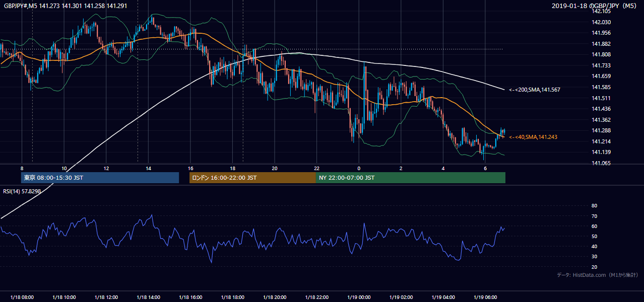Click price axis label 141.585
The height and width of the screenshot is (302, 644).
point(601,87)
